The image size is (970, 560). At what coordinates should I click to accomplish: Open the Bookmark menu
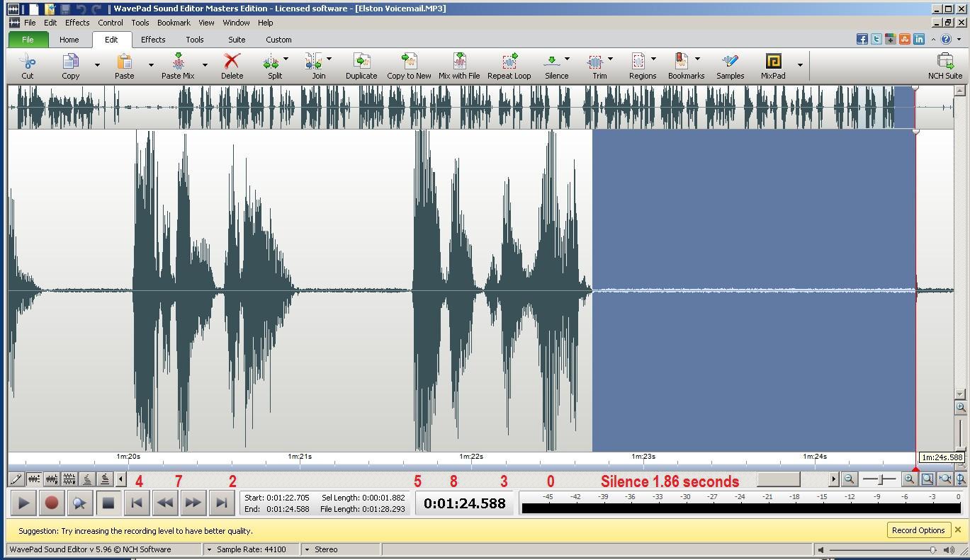(174, 23)
